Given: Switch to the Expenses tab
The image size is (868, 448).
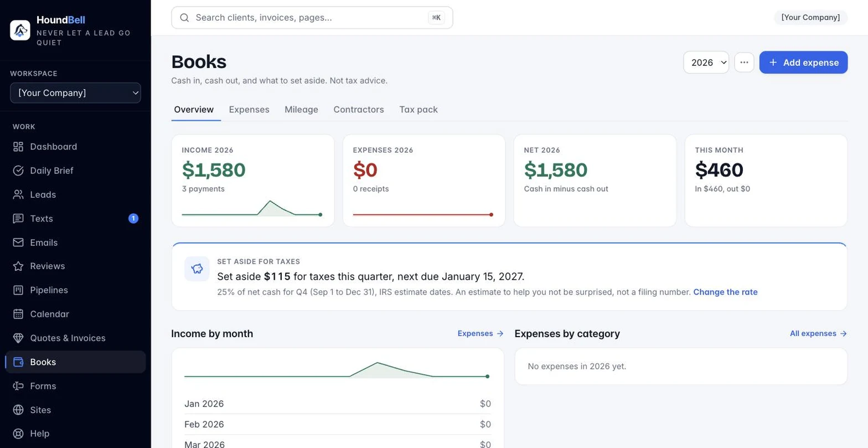Looking at the screenshot, I should (x=249, y=110).
